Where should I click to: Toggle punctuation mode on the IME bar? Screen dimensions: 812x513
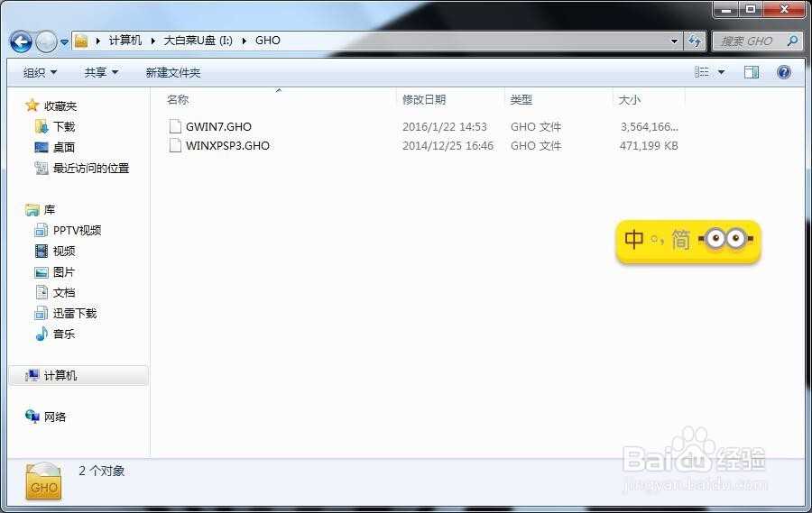click(x=658, y=239)
